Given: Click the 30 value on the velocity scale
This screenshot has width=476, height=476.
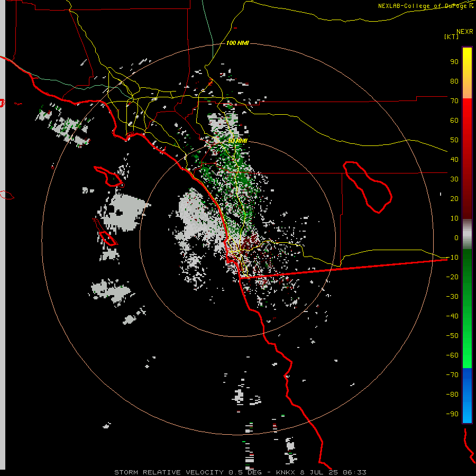Looking at the screenshot, I should pos(454,179).
